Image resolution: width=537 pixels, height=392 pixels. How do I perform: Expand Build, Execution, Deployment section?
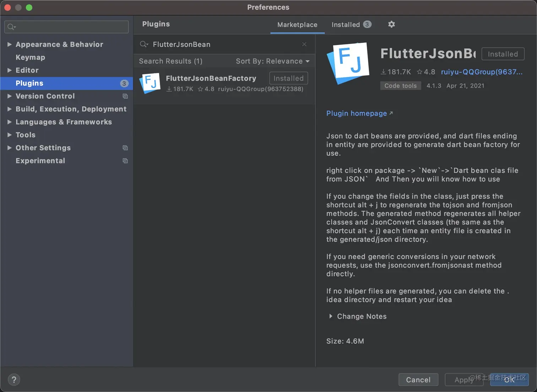click(x=10, y=109)
